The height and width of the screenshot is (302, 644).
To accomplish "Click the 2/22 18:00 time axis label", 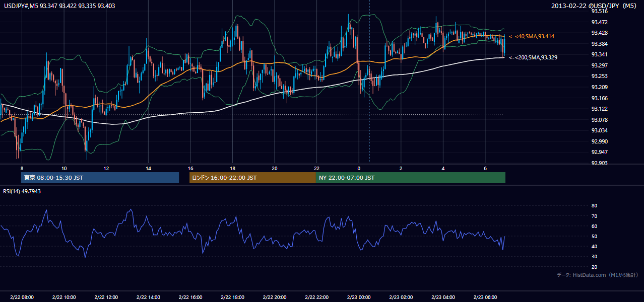I will pos(232,297).
